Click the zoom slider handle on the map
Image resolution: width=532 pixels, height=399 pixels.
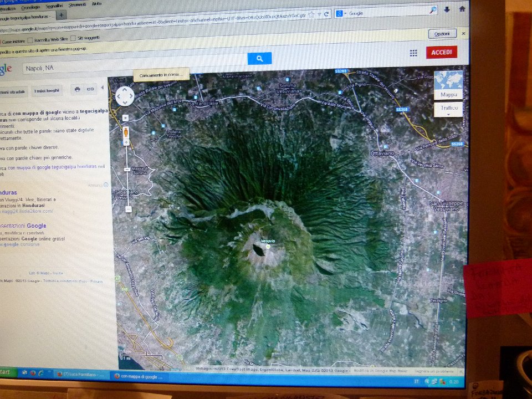(x=127, y=170)
